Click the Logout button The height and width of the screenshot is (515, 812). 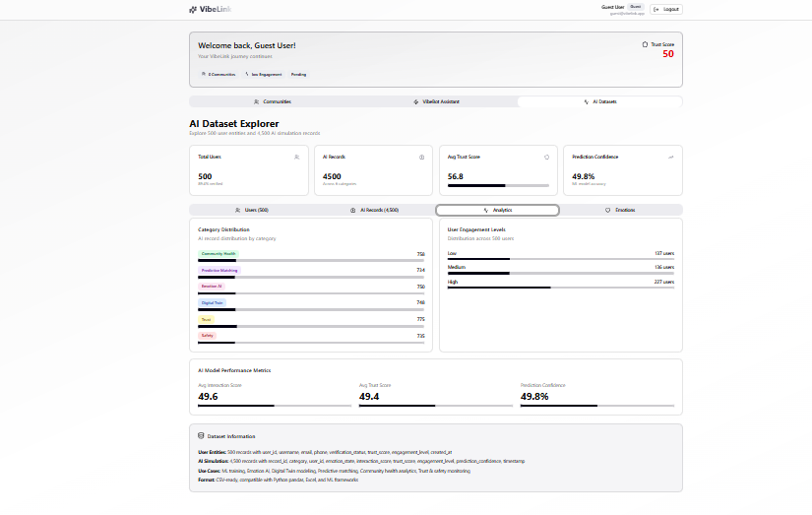click(666, 9)
